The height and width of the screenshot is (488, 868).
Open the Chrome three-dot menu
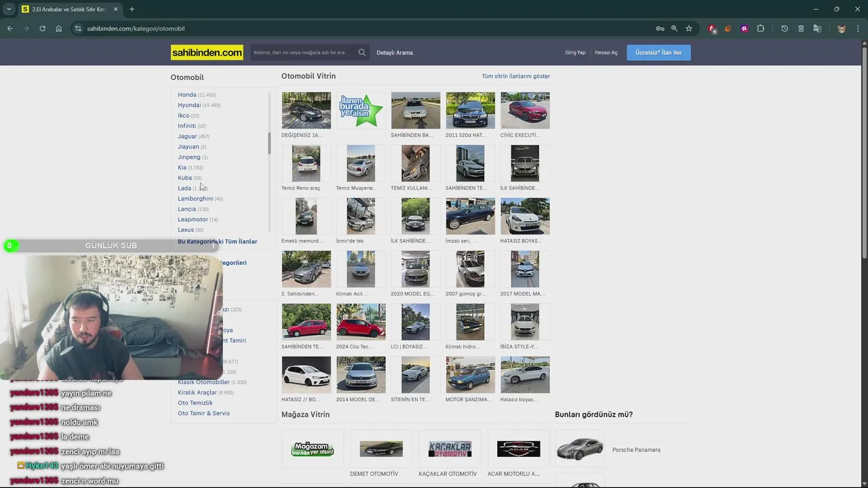click(858, 28)
